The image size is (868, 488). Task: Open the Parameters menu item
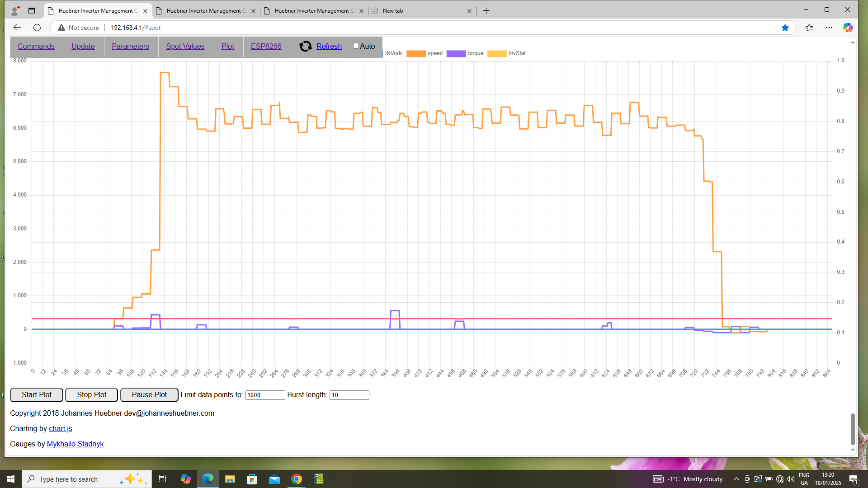coord(130,46)
